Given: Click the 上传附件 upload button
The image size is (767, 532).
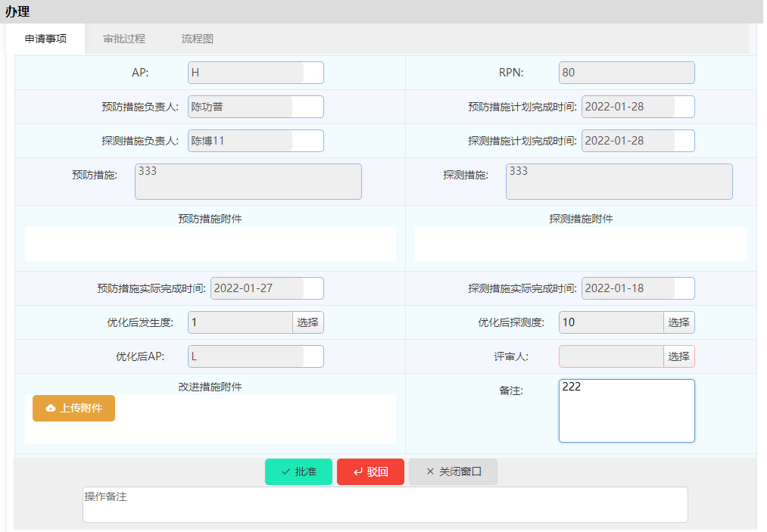Looking at the screenshot, I should click(x=73, y=408).
